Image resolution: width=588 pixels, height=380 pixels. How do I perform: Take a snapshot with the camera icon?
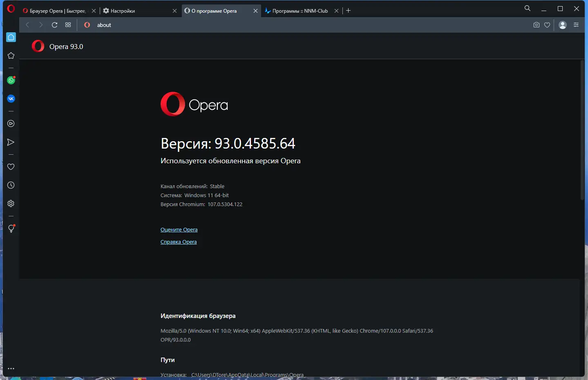click(x=537, y=25)
